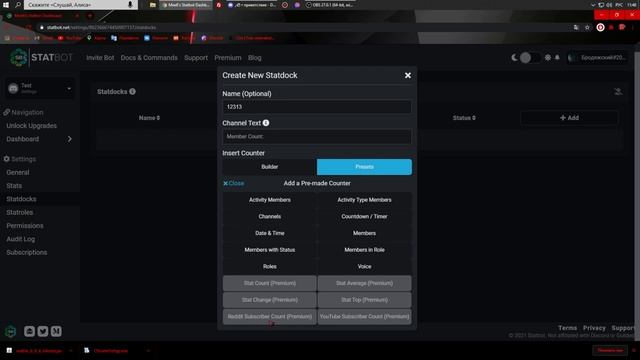This screenshot has height=360, width=640.
Task: Expand the Dashboard sidebar chevron
Action: coord(69,139)
